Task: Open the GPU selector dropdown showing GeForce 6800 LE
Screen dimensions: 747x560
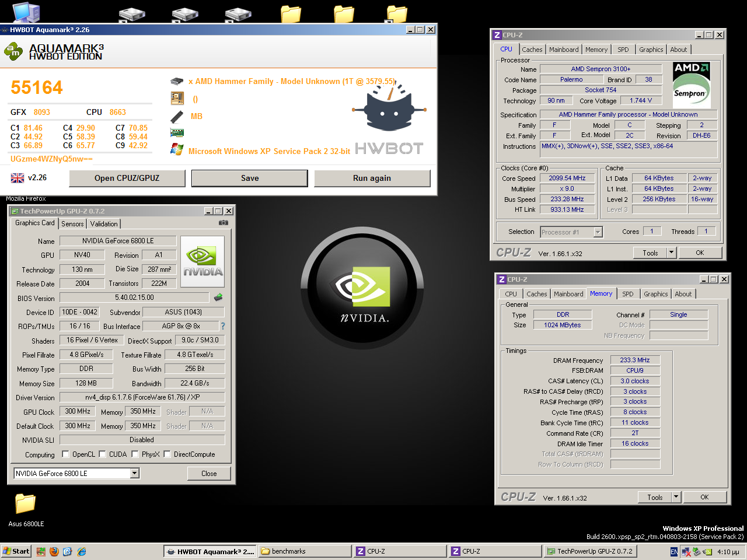Action: (x=135, y=473)
